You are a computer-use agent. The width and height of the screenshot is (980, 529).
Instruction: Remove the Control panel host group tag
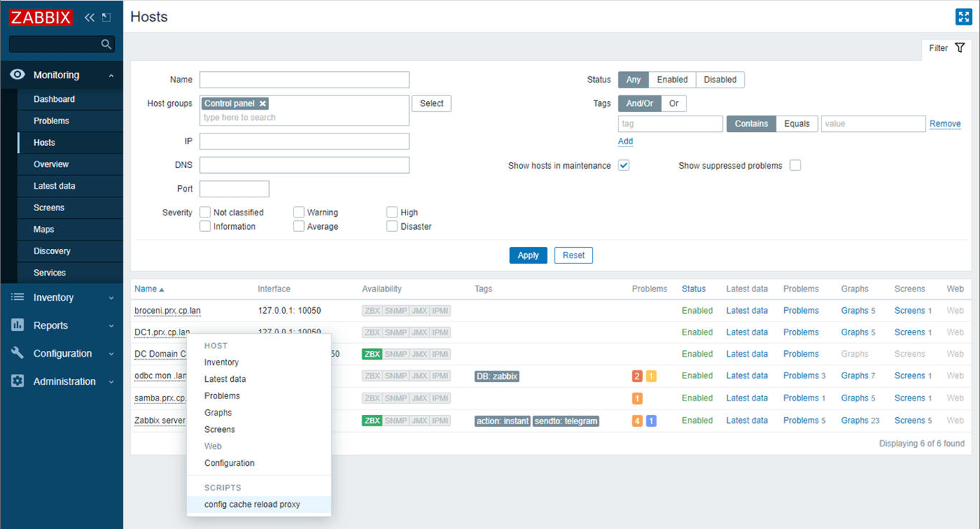coord(262,103)
